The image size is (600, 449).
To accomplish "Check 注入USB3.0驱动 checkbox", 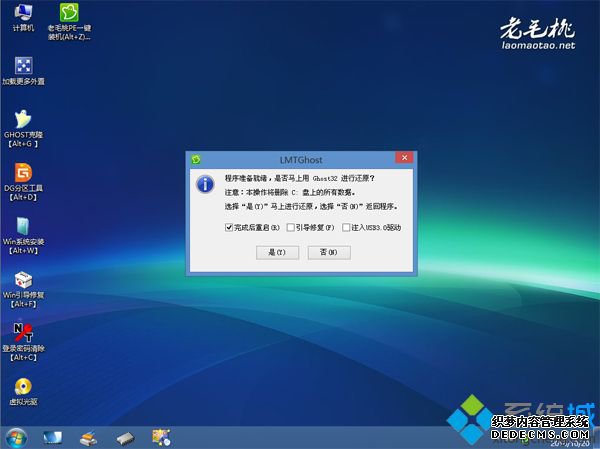I will tap(345, 227).
